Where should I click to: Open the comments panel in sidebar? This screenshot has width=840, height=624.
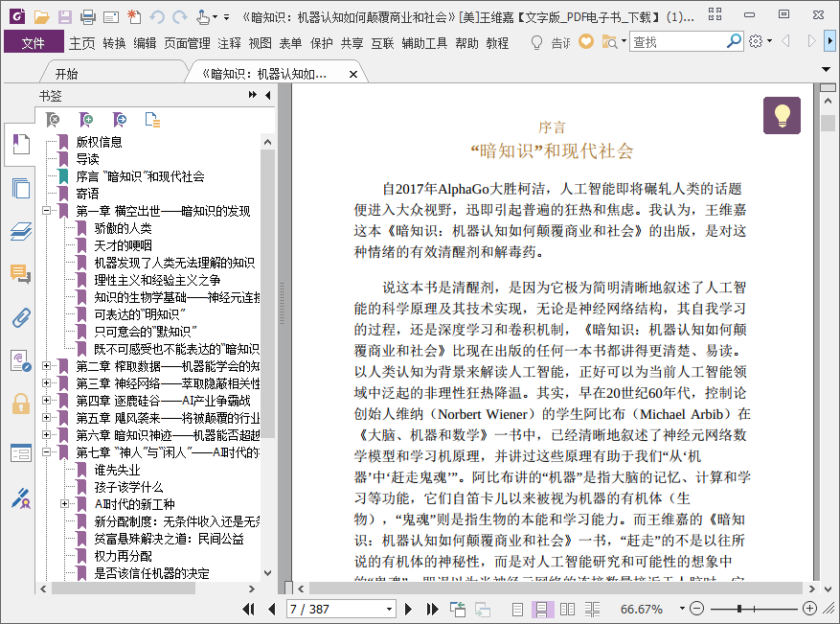pos(21,274)
